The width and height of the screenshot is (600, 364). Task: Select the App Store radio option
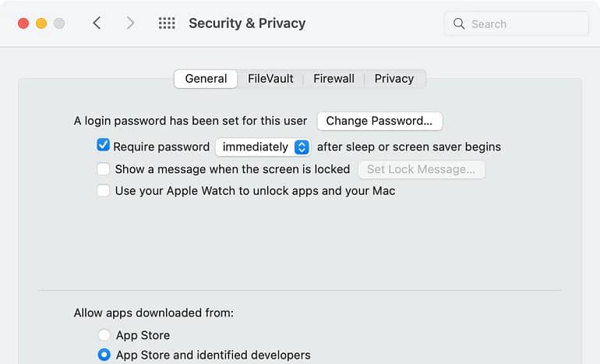pyautogui.click(x=104, y=335)
